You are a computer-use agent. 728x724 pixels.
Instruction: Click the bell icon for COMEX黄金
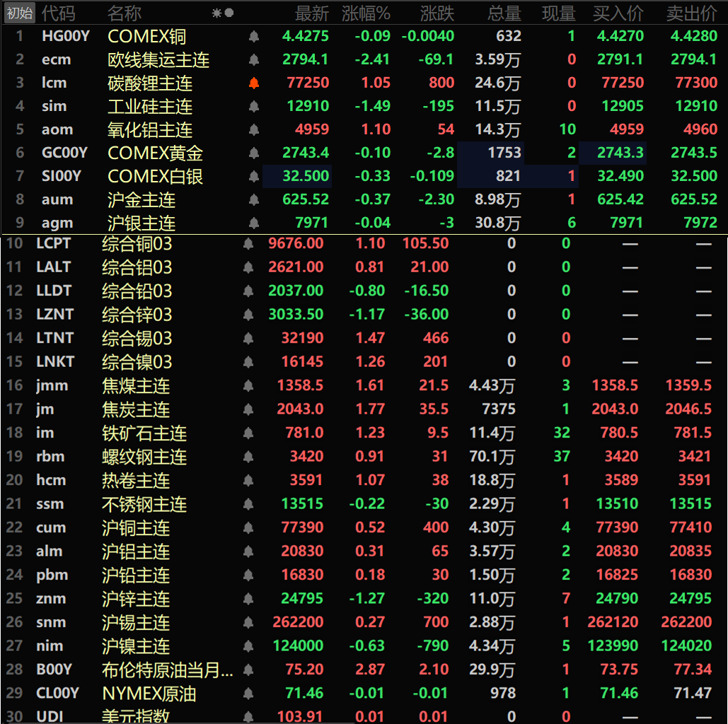pos(254,153)
